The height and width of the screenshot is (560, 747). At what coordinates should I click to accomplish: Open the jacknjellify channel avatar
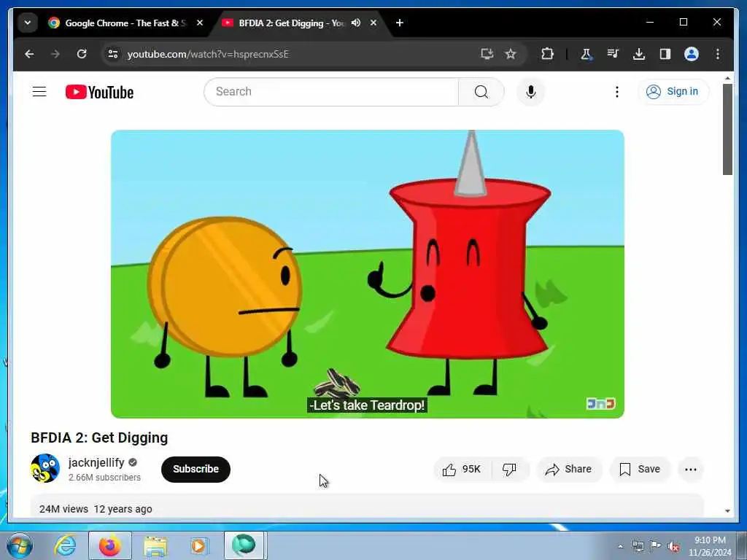(x=45, y=468)
